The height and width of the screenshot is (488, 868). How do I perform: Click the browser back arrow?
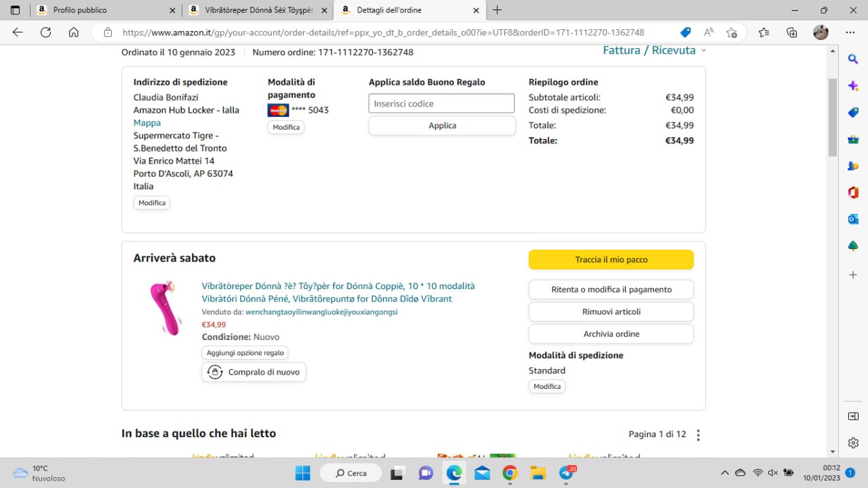click(18, 33)
